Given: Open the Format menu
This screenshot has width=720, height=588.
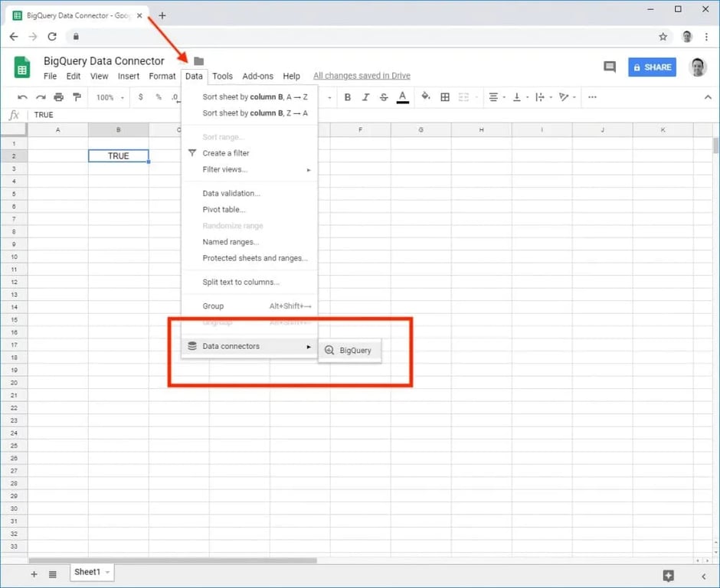Looking at the screenshot, I should [162, 77].
